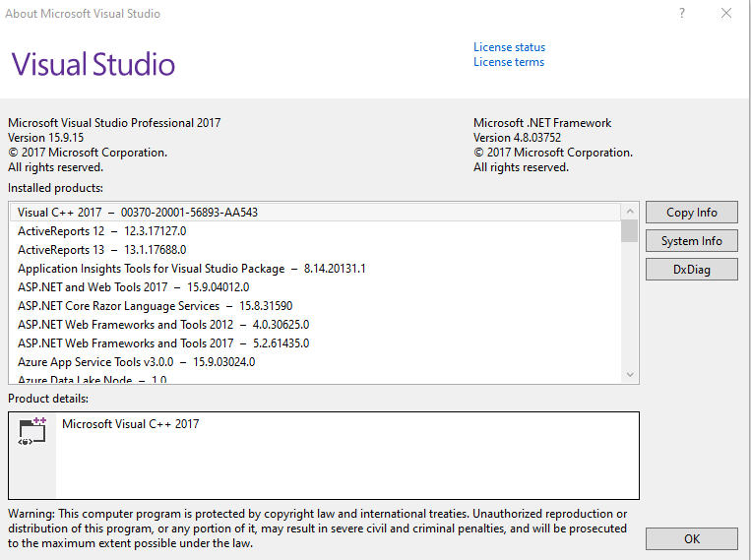This screenshot has width=751, height=560.
Task: Click the help question mark icon
Action: [682, 13]
